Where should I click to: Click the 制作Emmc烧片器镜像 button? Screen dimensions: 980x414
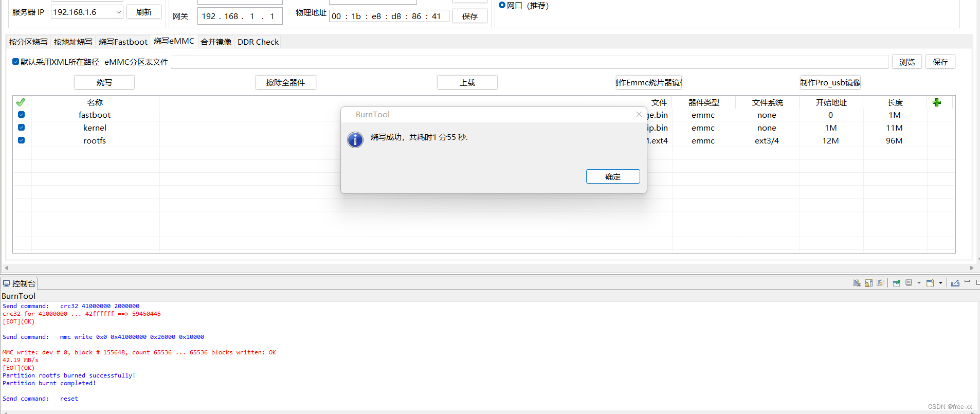649,82
